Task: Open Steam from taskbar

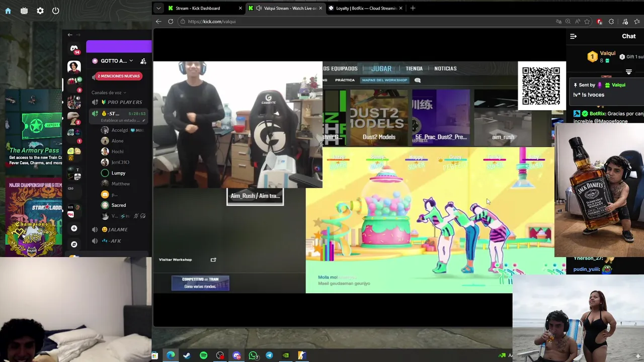Action: pos(187,355)
